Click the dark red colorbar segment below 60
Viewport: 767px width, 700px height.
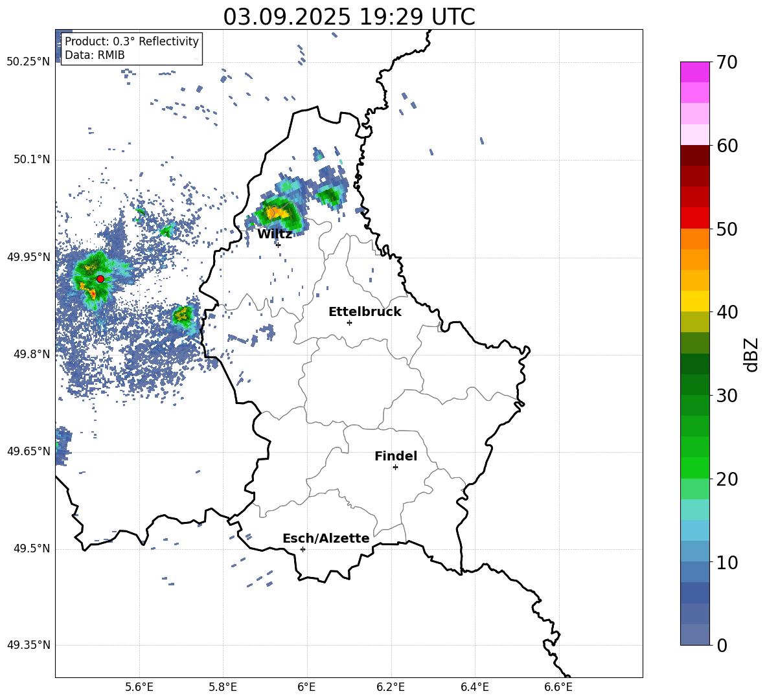[x=694, y=155]
